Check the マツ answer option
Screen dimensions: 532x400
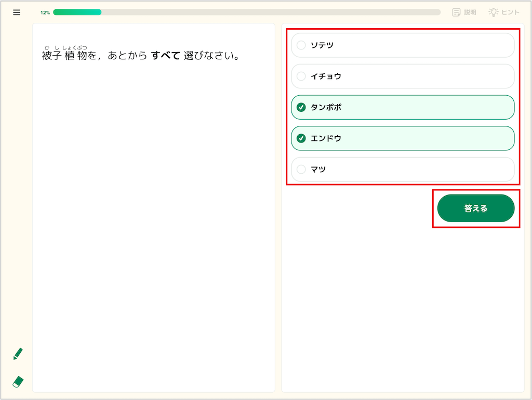point(403,169)
